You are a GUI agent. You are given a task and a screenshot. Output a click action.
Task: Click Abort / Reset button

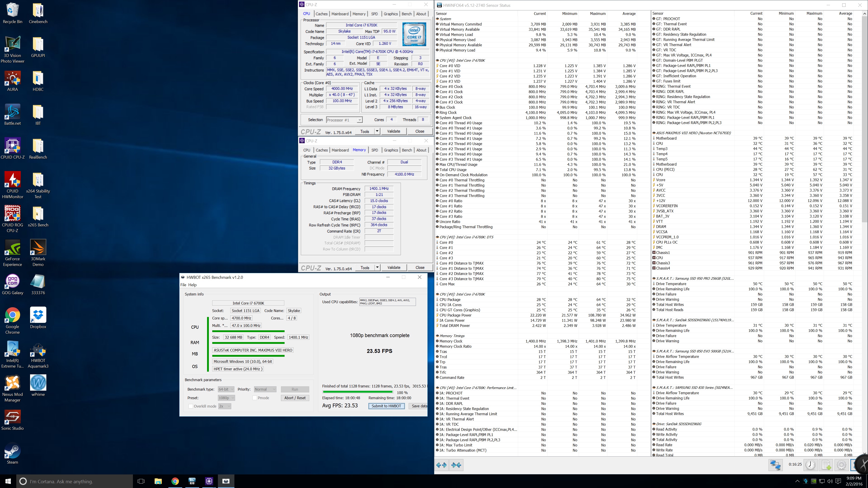295,398
